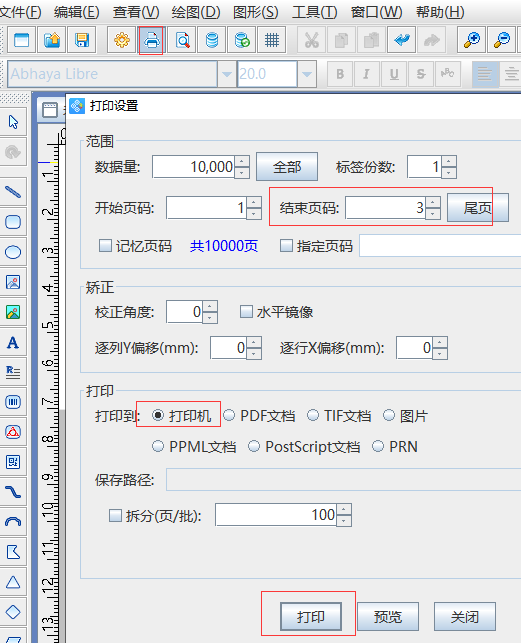The width and height of the screenshot is (521, 643).
Task: Save using the floppy disk icon
Action: coord(82,40)
